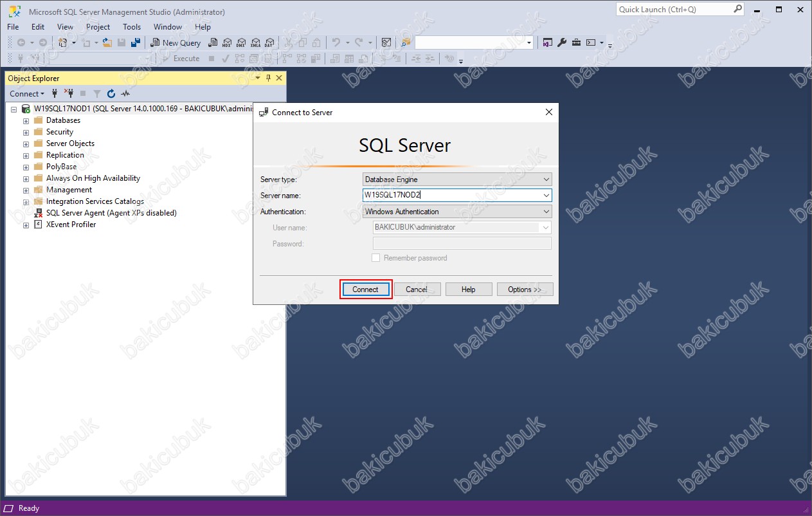Image resolution: width=812 pixels, height=516 pixels.
Task: Expand the Always On High Availability node
Action: pyautogui.click(x=26, y=179)
